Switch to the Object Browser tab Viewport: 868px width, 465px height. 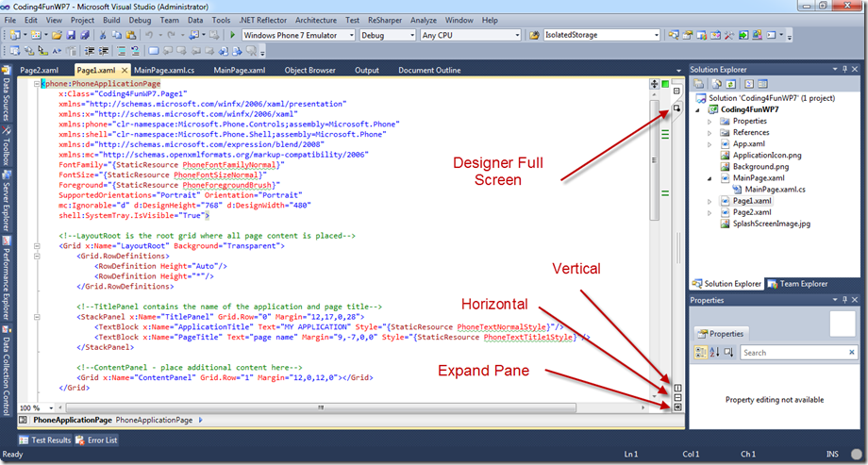pos(310,71)
